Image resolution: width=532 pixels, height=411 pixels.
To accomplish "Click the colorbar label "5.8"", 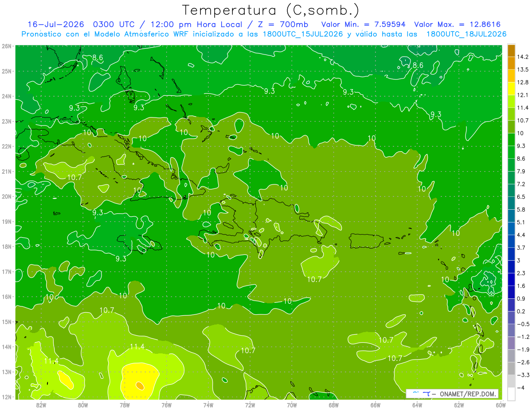I will [x=521, y=209].
